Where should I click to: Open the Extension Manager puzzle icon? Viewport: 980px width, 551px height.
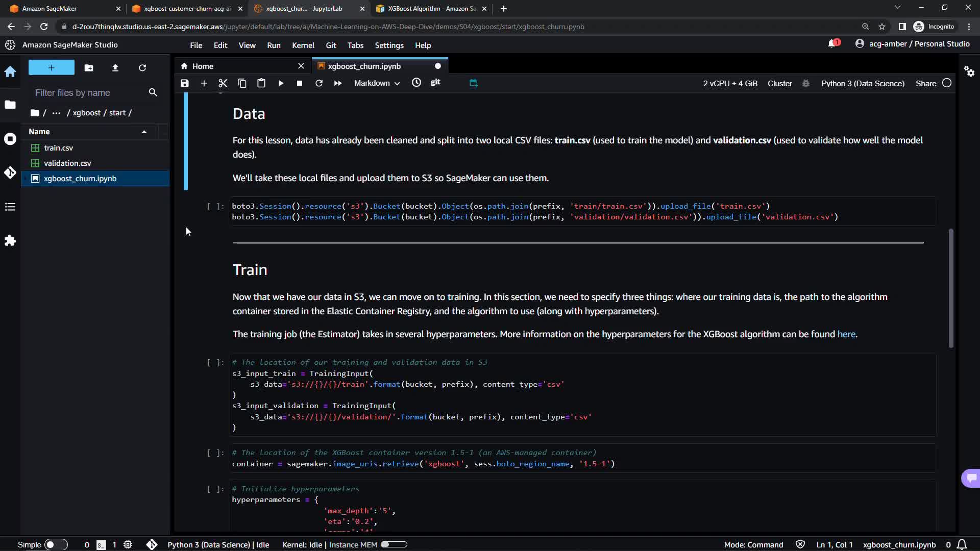tap(10, 241)
